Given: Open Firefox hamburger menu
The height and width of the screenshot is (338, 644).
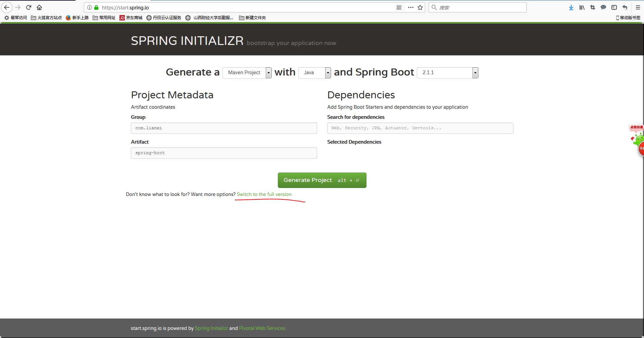Looking at the screenshot, I should click(x=638, y=7).
